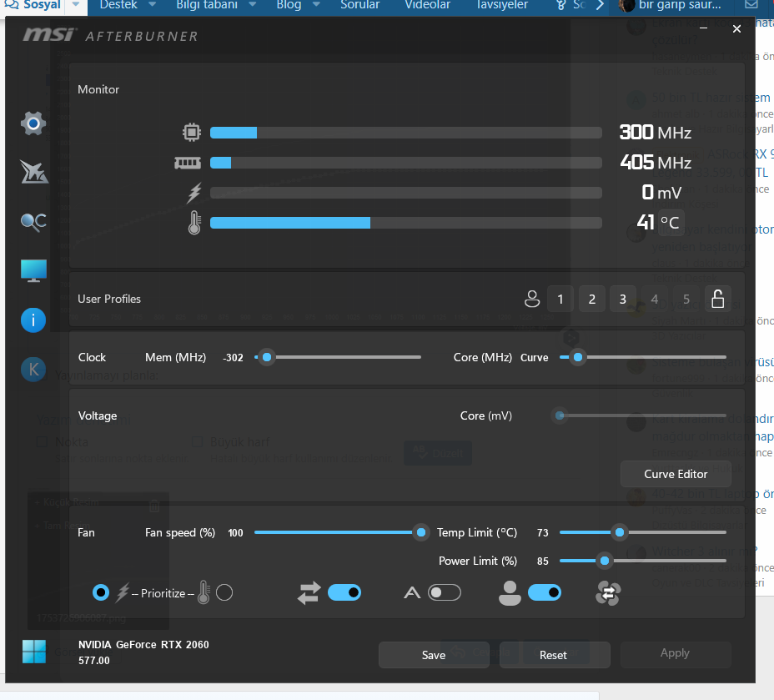
Task: Launch the OC Scanner magnifier icon
Action: point(33,222)
